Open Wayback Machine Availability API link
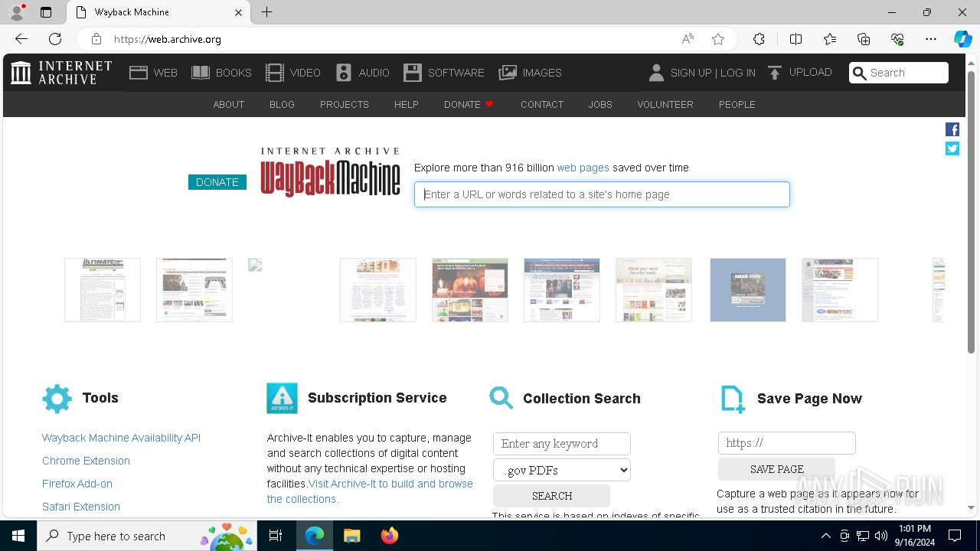The height and width of the screenshot is (551, 980). click(x=121, y=438)
